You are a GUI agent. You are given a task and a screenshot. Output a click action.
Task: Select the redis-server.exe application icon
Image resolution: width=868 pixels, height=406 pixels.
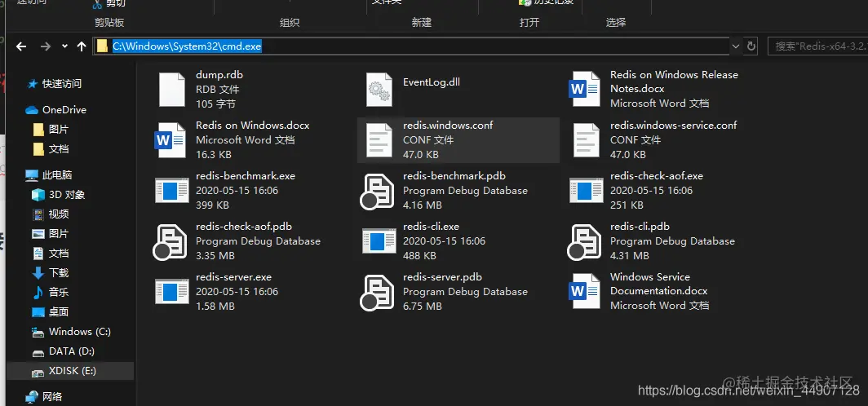[x=171, y=292]
